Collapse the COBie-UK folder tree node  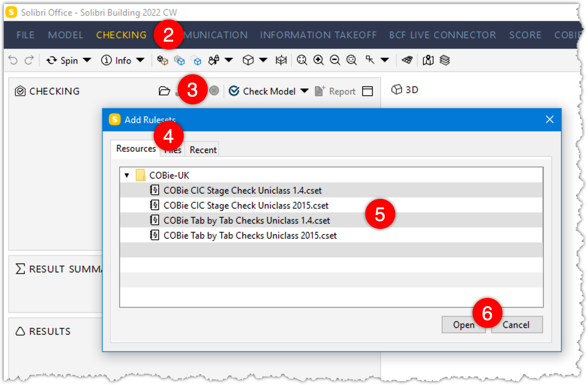tap(127, 175)
